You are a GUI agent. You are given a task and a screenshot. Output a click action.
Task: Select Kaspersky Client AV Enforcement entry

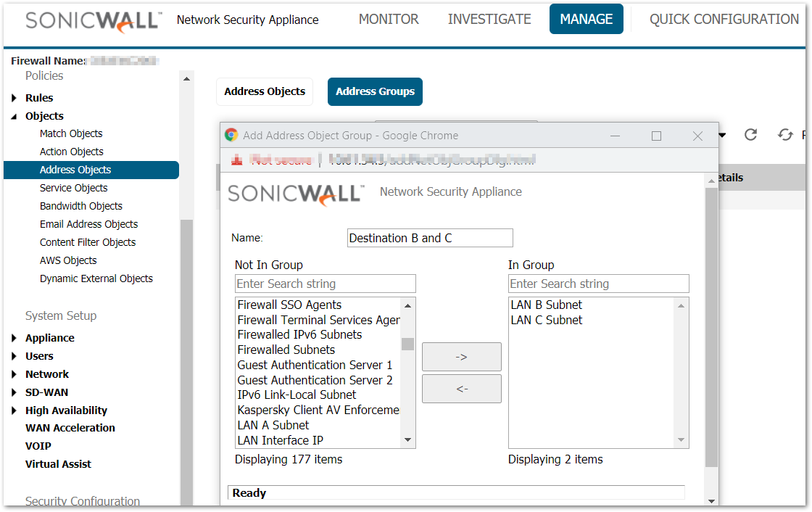point(318,410)
